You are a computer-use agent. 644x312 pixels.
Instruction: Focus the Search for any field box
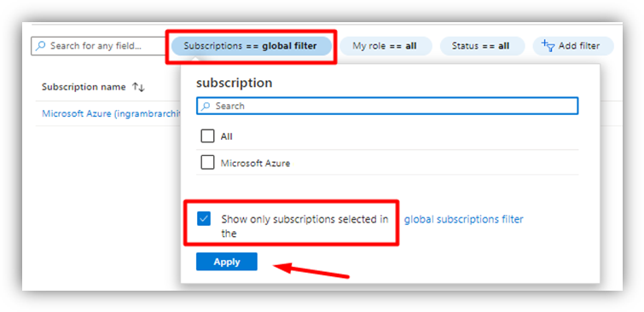click(98, 46)
